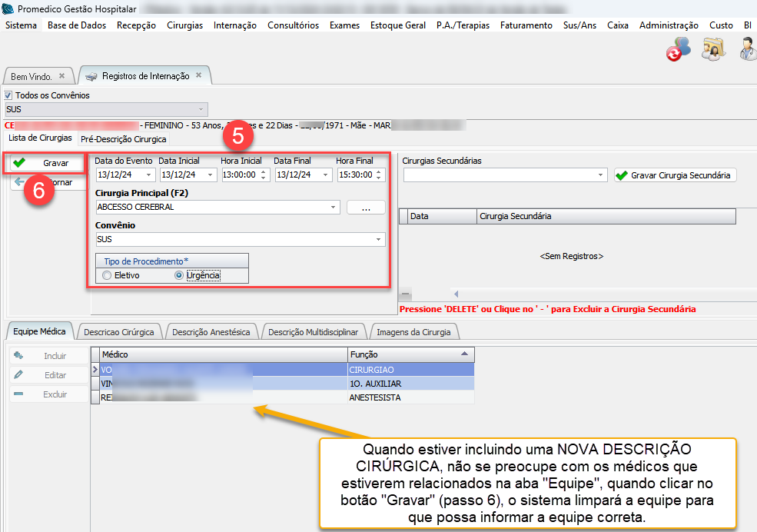Sort by the Função column arrow
This screenshot has height=532, width=757.
pyautogui.click(x=464, y=354)
